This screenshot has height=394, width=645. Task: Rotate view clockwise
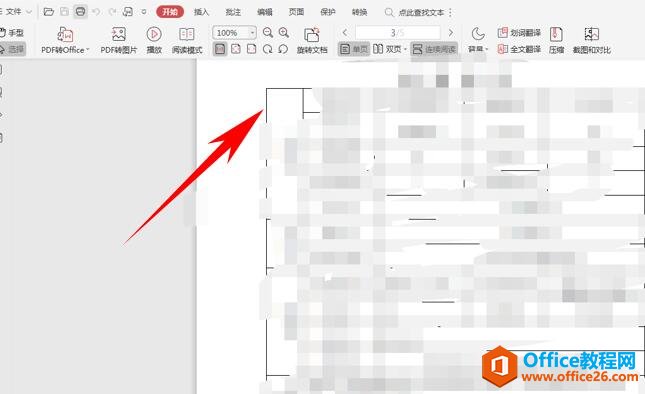click(267, 49)
